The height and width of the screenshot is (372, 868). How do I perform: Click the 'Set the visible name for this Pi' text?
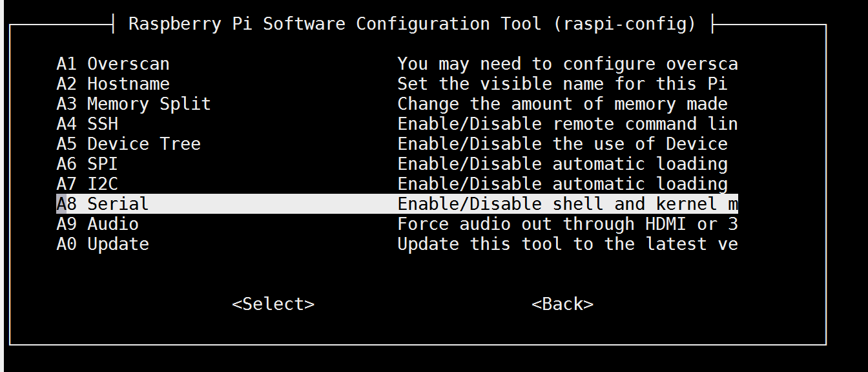point(563,84)
